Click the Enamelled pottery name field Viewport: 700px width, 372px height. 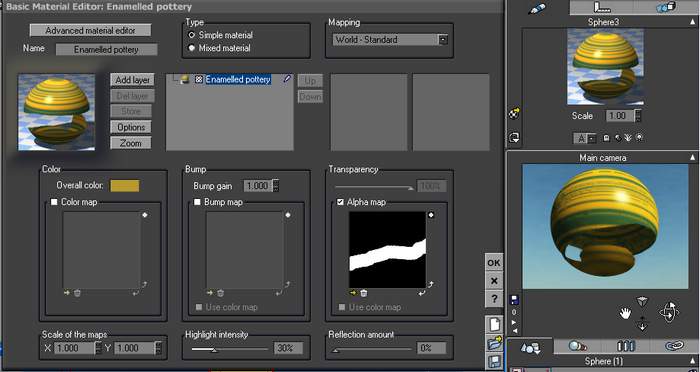click(106, 50)
